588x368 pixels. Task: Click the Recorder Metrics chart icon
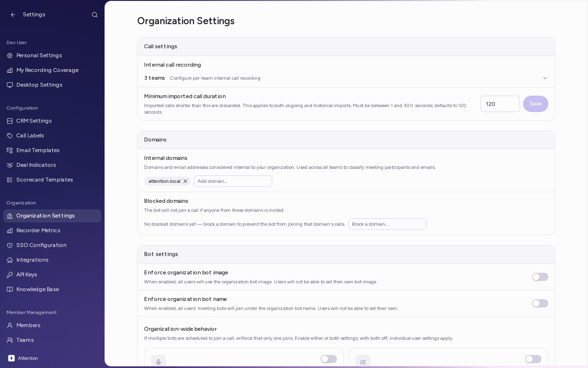[10, 230]
